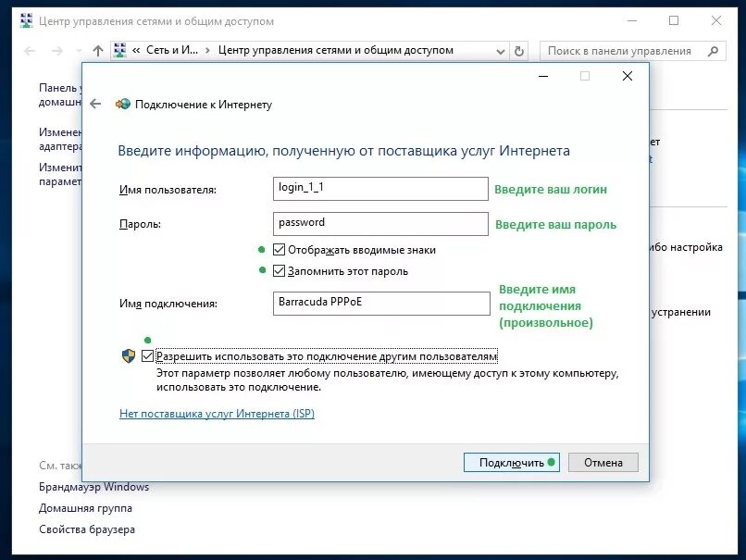Click the Подключение к Интернету dialog title
Image resolution: width=746 pixels, height=560 pixels.
203,105
